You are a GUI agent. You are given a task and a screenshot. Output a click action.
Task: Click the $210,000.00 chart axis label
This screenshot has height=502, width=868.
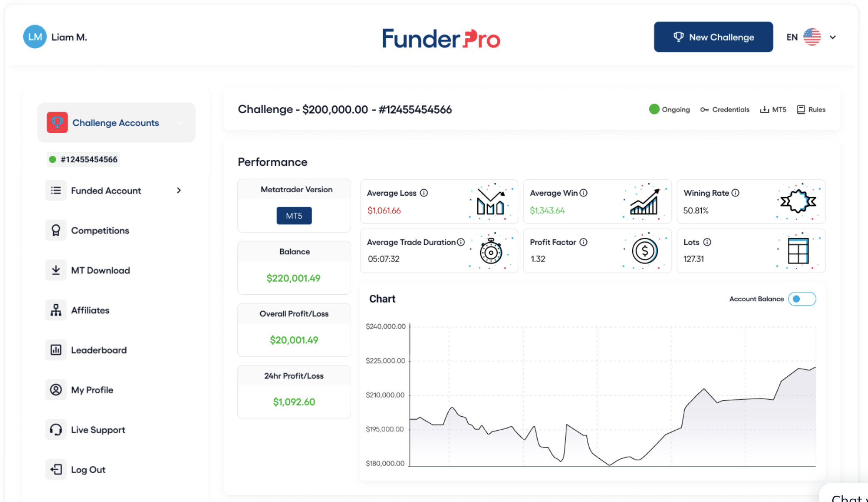click(x=385, y=395)
